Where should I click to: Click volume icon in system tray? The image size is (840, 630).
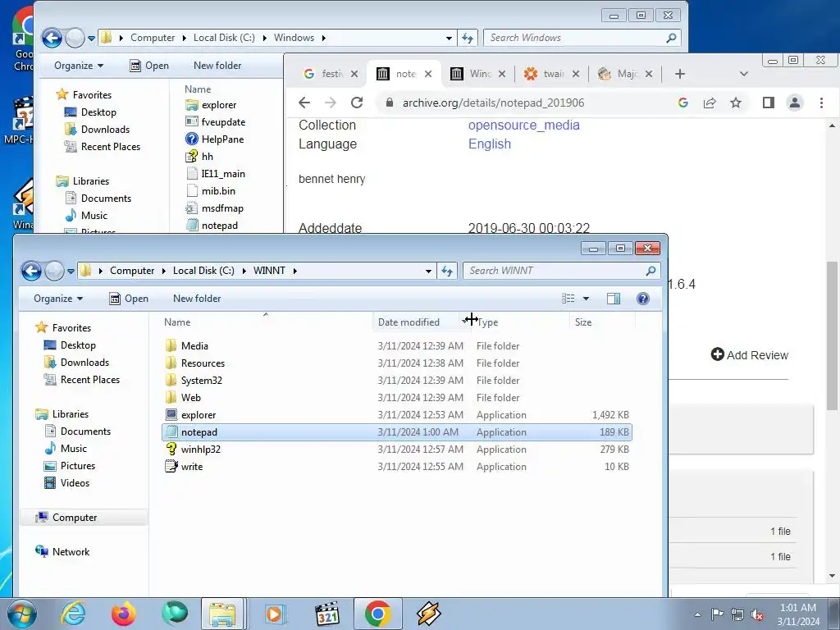click(x=757, y=614)
